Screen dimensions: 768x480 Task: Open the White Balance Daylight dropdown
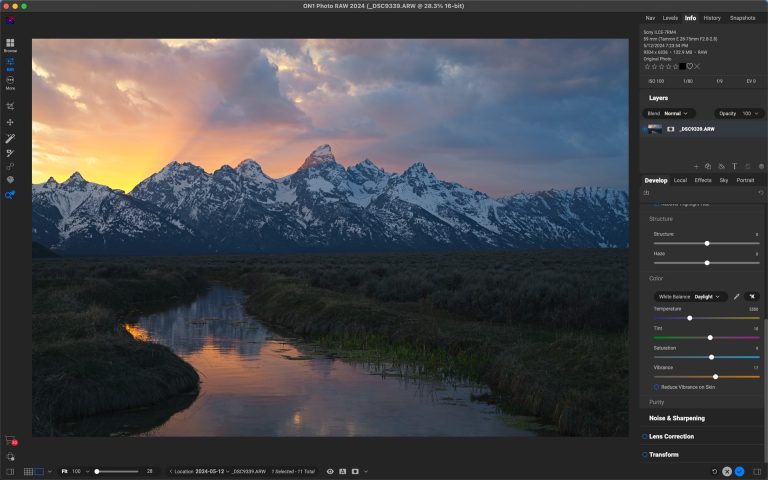point(690,297)
